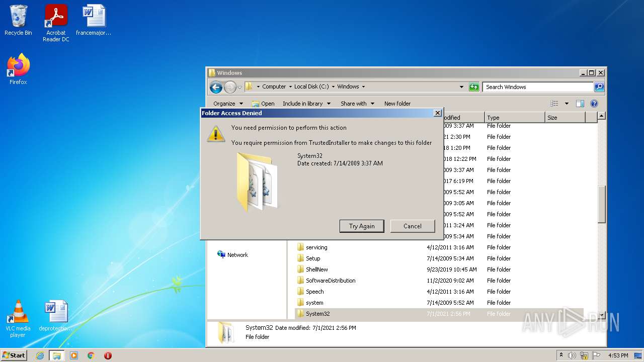Expand the root breadcrumb arrow before Computer
The image size is (644, 362).
(259, 86)
